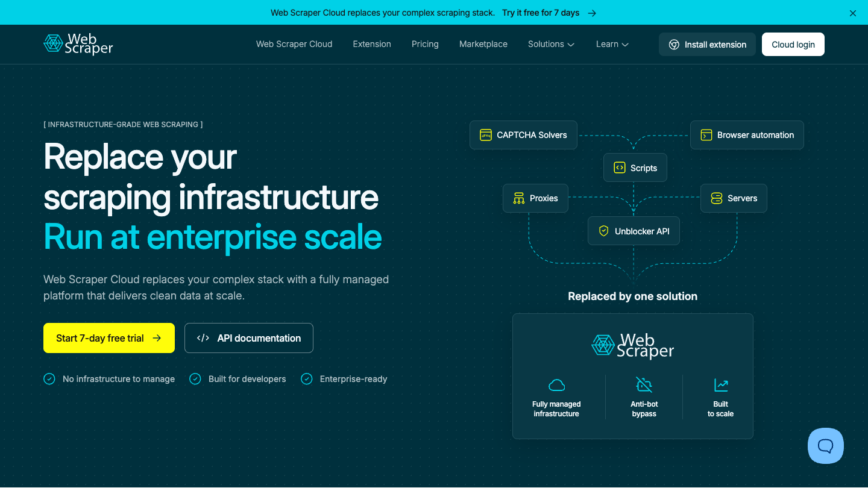The height and width of the screenshot is (488, 868).
Task: Click the CAPTCHA Solvers icon
Action: [x=486, y=135]
